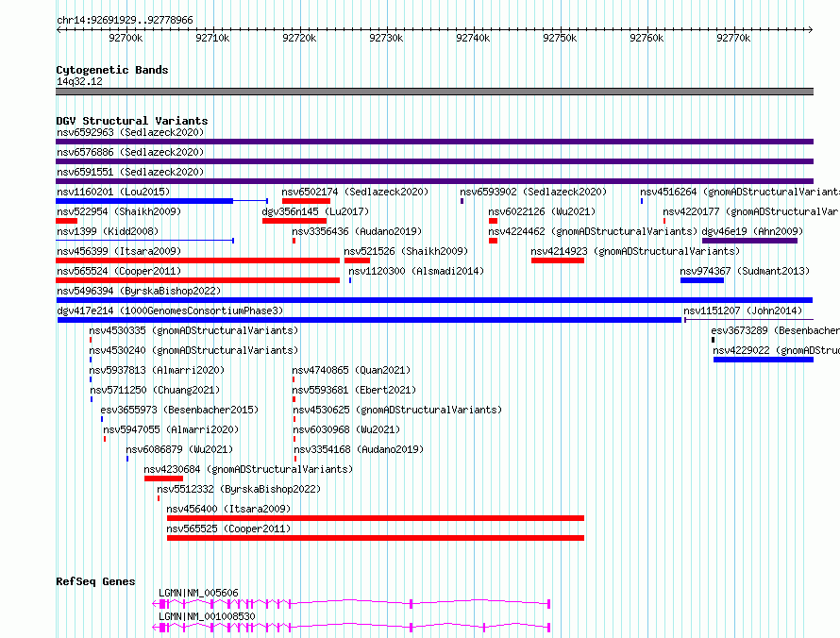Click the nsv6593902 (Sedlazeck2020) label
Screen dimensions: 840x638
(x=533, y=192)
